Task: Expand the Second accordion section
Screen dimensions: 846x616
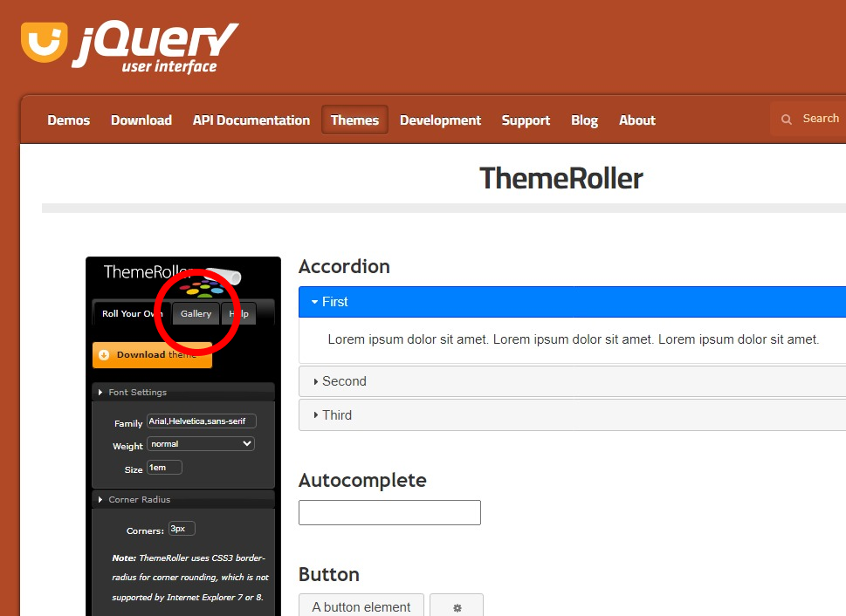Action: click(x=572, y=381)
